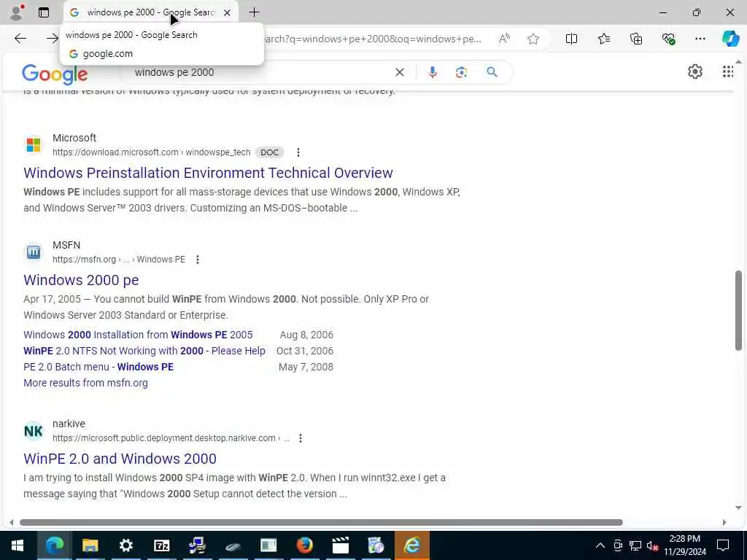Open more options for narkive result
This screenshot has height=560, width=747.
pyautogui.click(x=301, y=438)
